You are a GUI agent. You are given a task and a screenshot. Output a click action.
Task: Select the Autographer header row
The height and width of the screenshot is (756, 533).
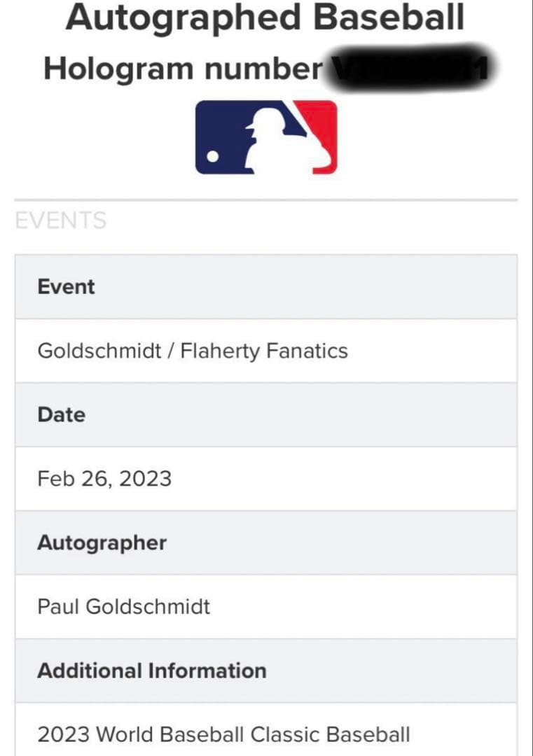pos(266,542)
